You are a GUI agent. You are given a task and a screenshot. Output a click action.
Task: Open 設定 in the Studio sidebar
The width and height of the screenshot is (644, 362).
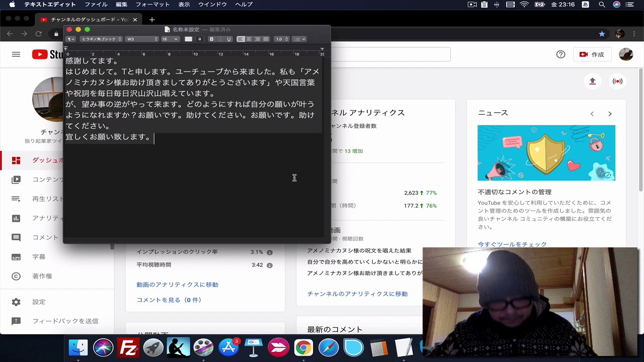pyautogui.click(x=39, y=302)
